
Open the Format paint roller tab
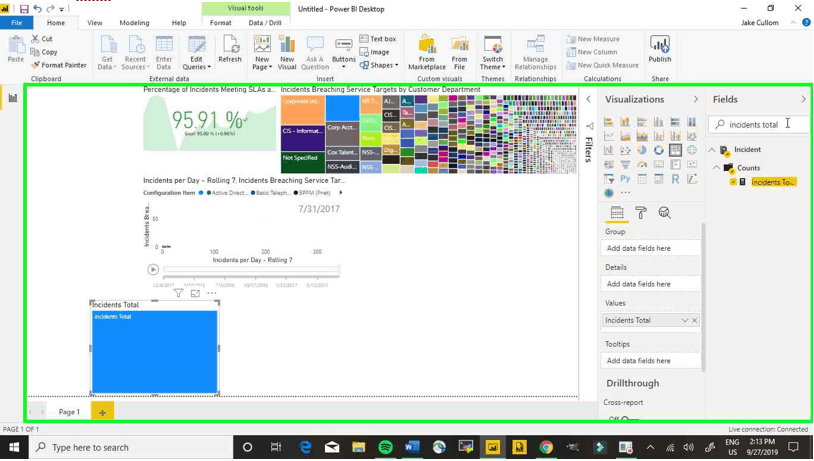click(x=641, y=213)
